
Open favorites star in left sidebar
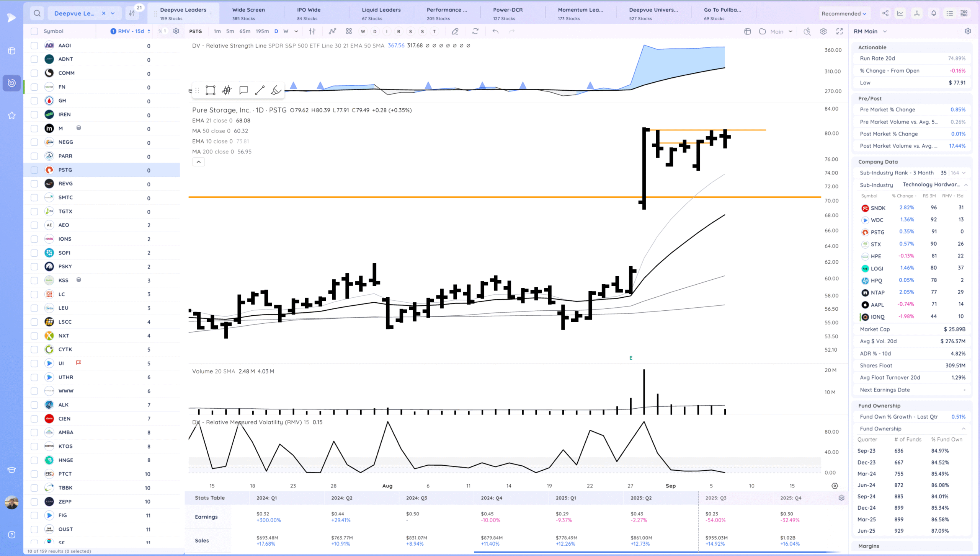(x=12, y=115)
